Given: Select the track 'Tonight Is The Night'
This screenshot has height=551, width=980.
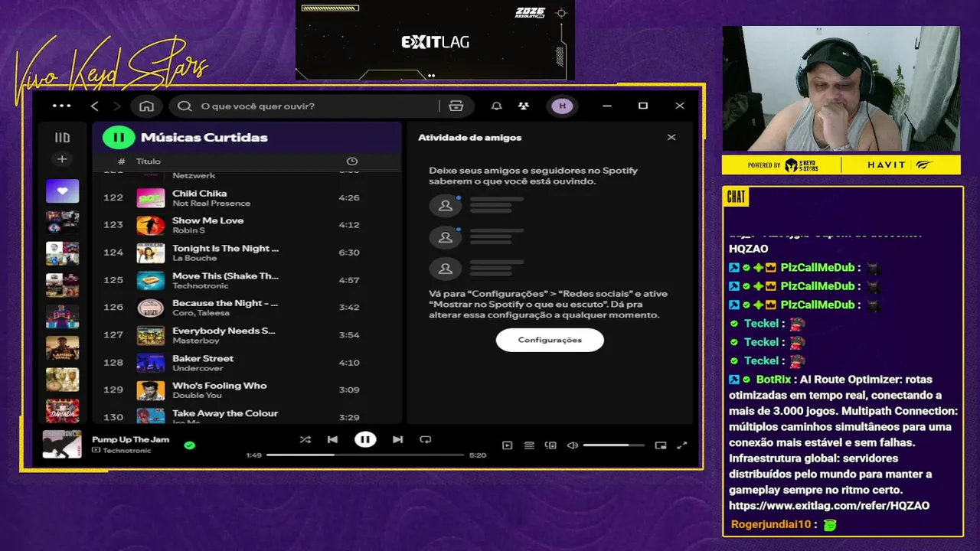Looking at the screenshot, I should coord(225,248).
